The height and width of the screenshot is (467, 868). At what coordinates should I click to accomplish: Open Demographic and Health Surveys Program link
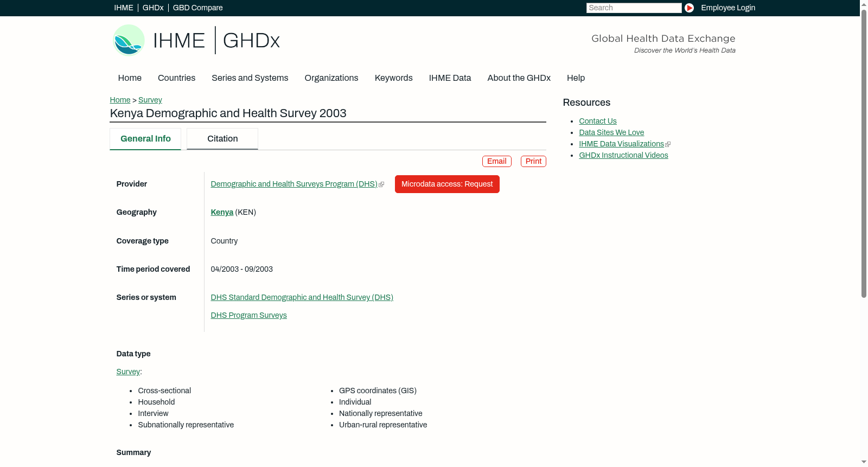[x=294, y=184]
